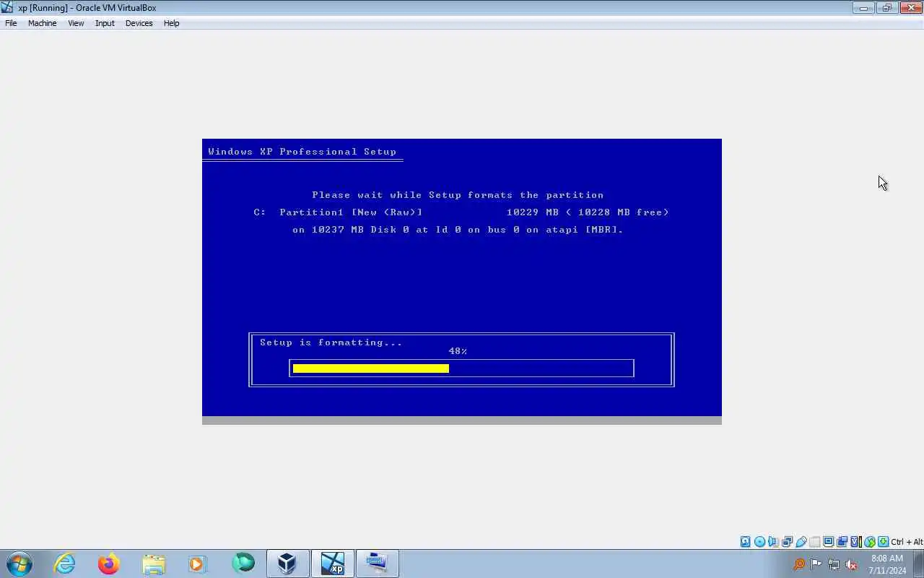The width and height of the screenshot is (924, 578).
Task: Minimize the VirtualBox window
Action: click(x=863, y=8)
